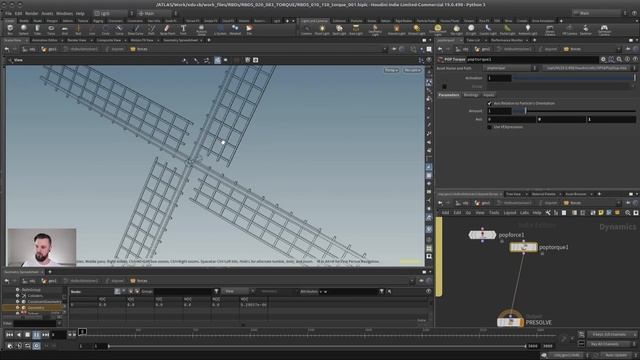Switch to the Inputs parameter tab
This screenshot has height=360, width=640.
pyautogui.click(x=489, y=95)
